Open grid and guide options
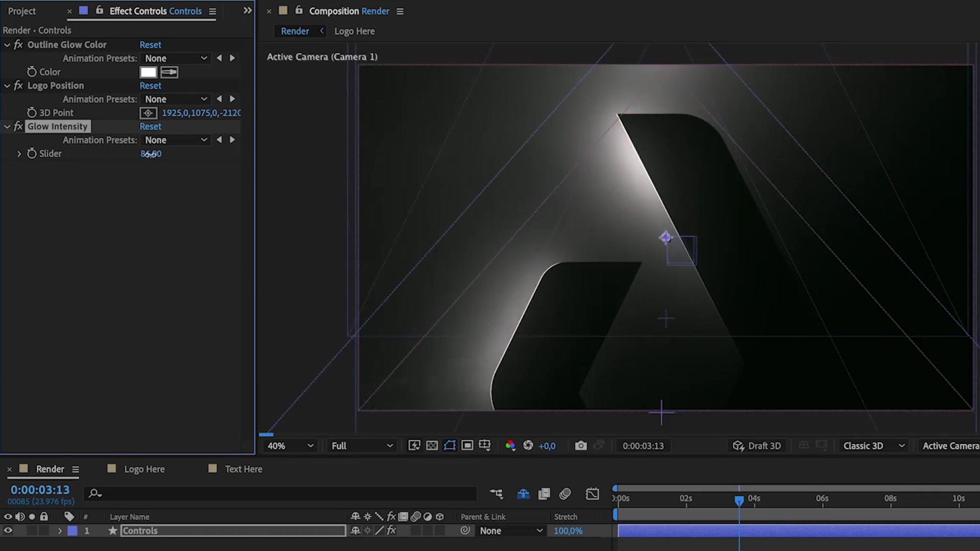 click(484, 445)
